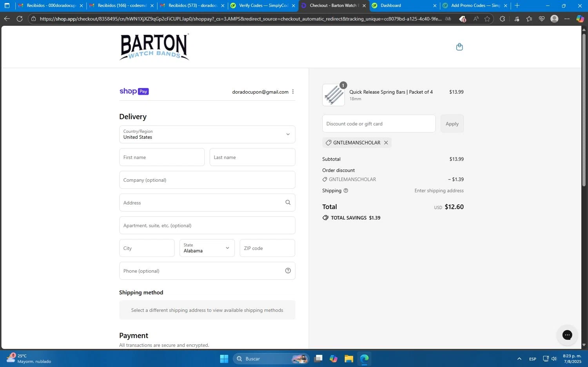The width and height of the screenshot is (588, 367).
Task: Click the Apply discount button
Action: 452,124
